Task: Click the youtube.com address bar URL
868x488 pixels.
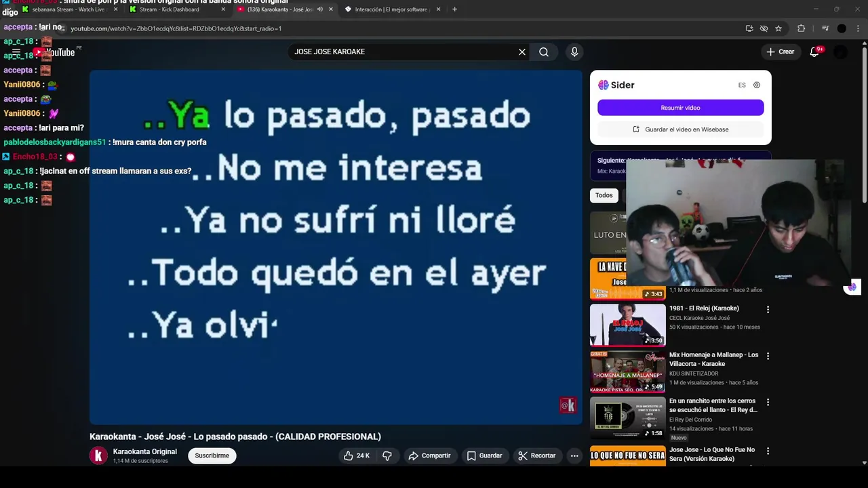Action: click(176, 28)
